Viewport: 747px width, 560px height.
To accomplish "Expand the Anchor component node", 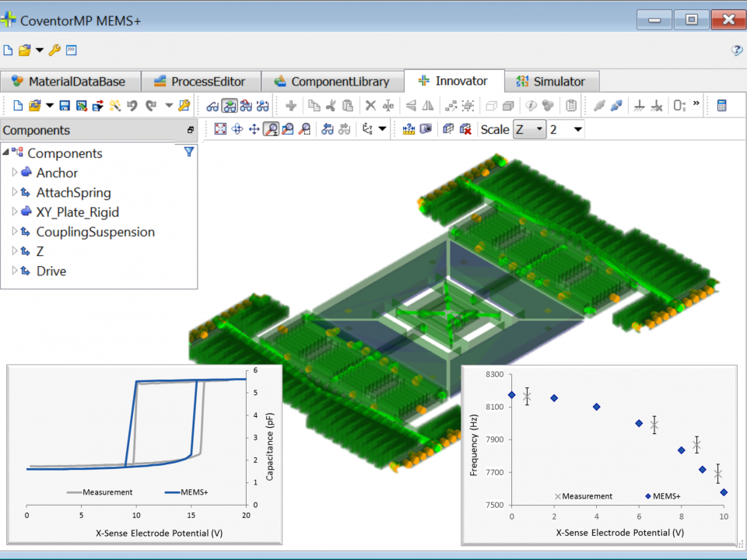I will (15, 173).
